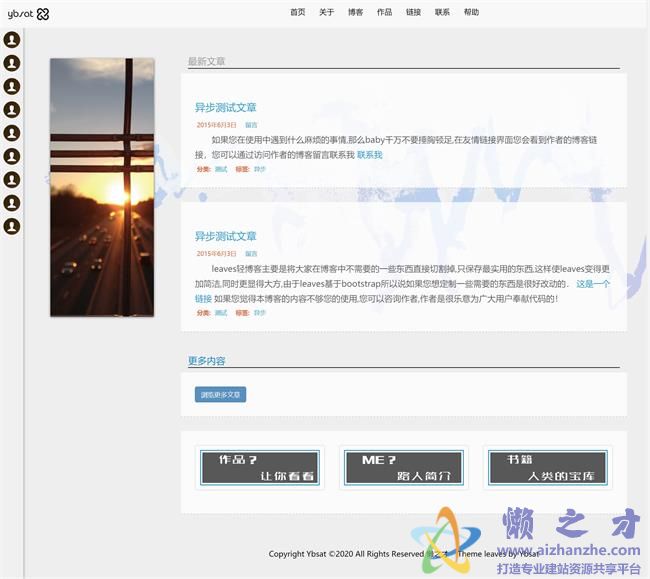
Task: Open the 作品 navigation item
Action: click(x=384, y=12)
